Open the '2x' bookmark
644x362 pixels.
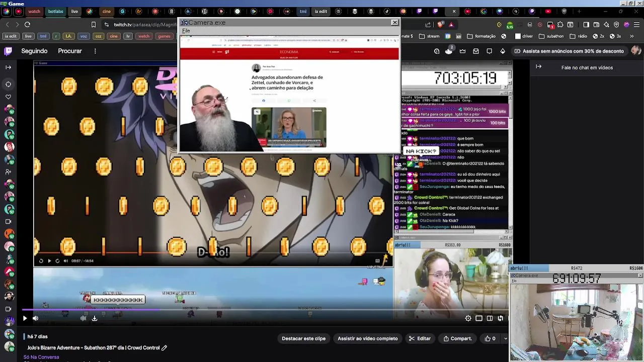pyautogui.click(x=599, y=36)
